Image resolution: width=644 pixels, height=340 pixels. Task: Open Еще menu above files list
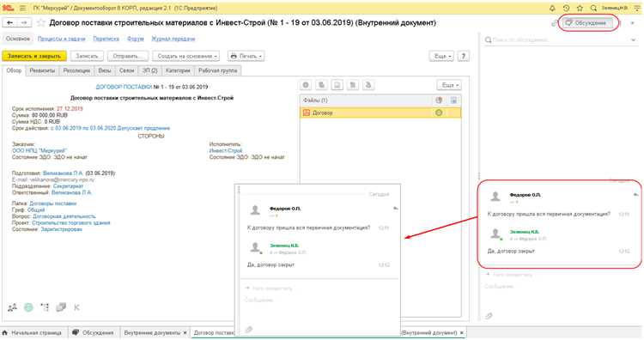(449, 85)
